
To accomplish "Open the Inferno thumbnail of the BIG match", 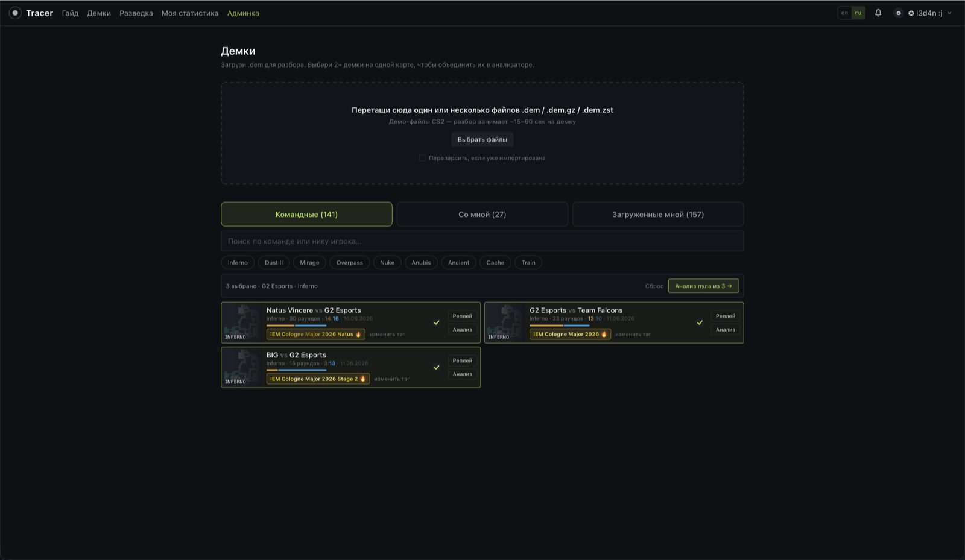I will pos(242,367).
